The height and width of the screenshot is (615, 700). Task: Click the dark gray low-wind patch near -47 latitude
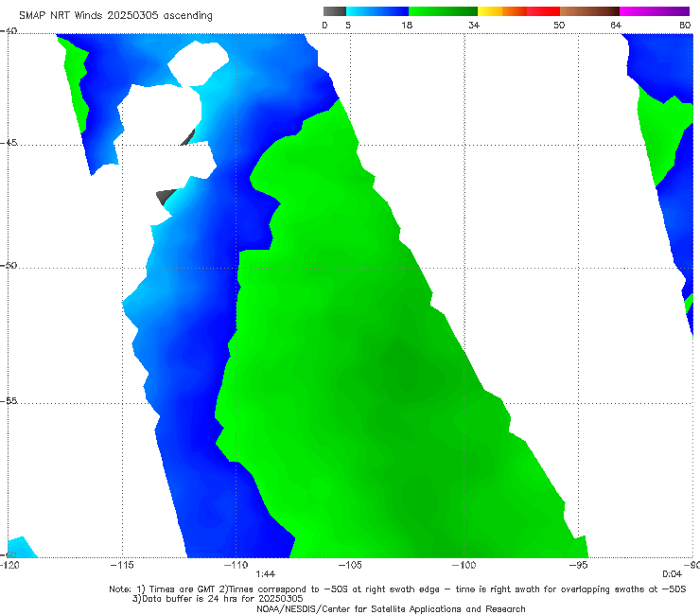click(x=166, y=196)
